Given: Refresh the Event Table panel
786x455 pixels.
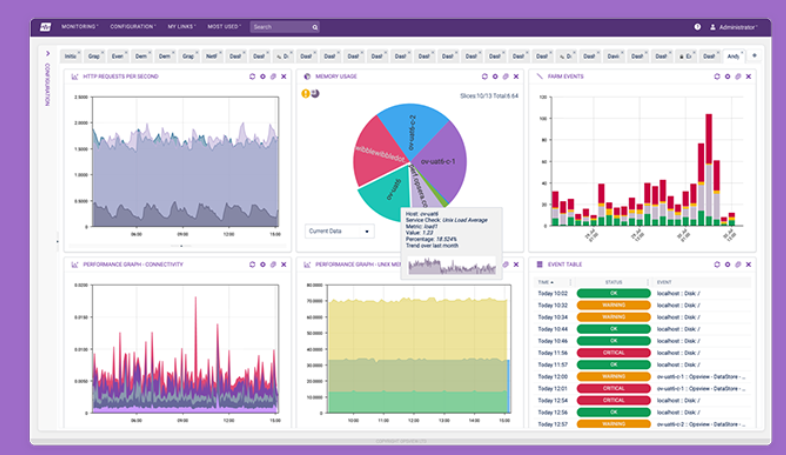Looking at the screenshot, I should point(717,264).
